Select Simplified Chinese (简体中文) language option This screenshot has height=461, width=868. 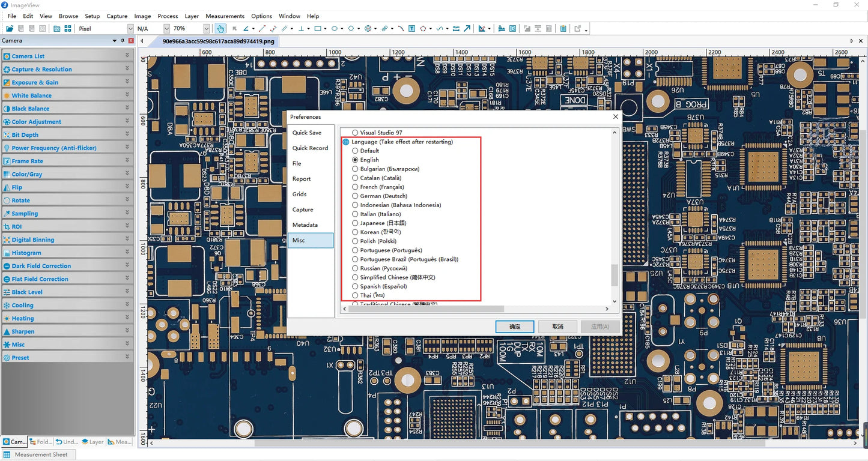[x=355, y=277]
